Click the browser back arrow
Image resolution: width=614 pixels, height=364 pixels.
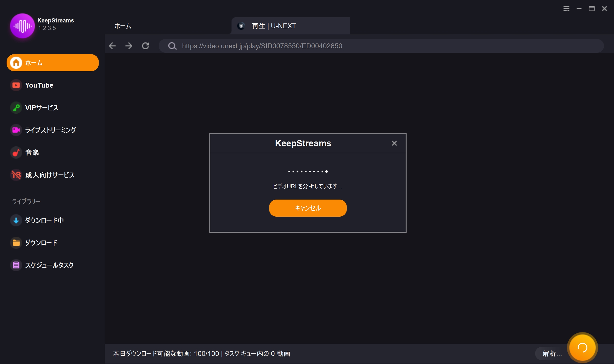pyautogui.click(x=112, y=46)
